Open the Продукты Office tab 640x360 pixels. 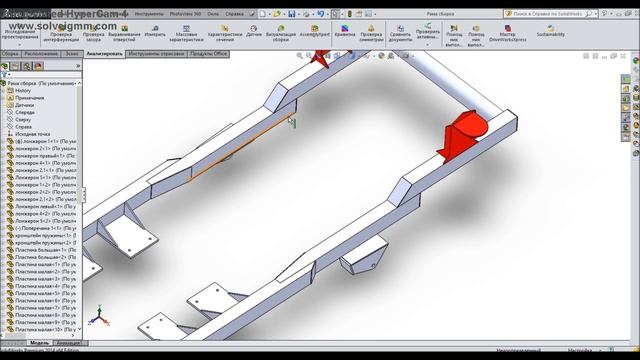(208, 54)
